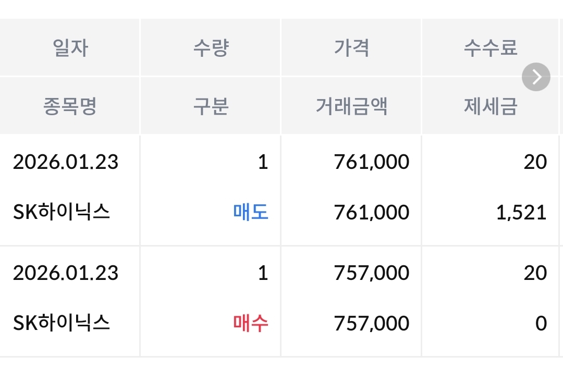Click the 0 tax value in buy row
The width and height of the screenshot is (563, 392).
(541, 323)
